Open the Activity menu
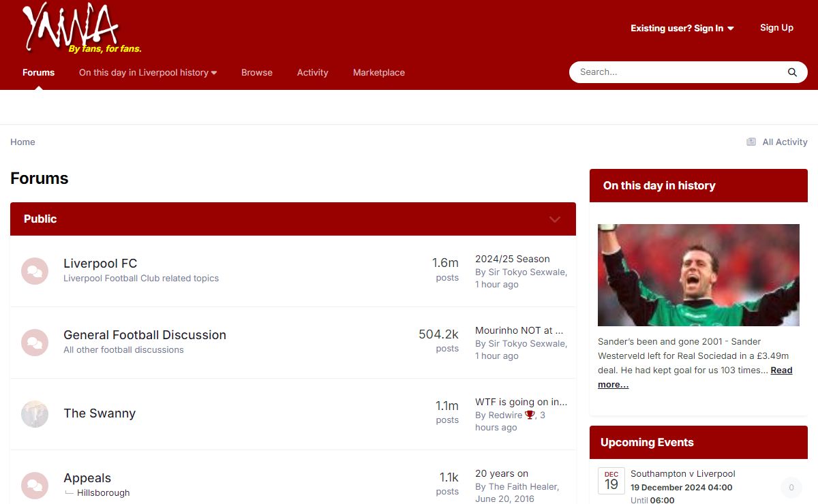The width and height of the screenshot is (818, 504). pos(313,72)
